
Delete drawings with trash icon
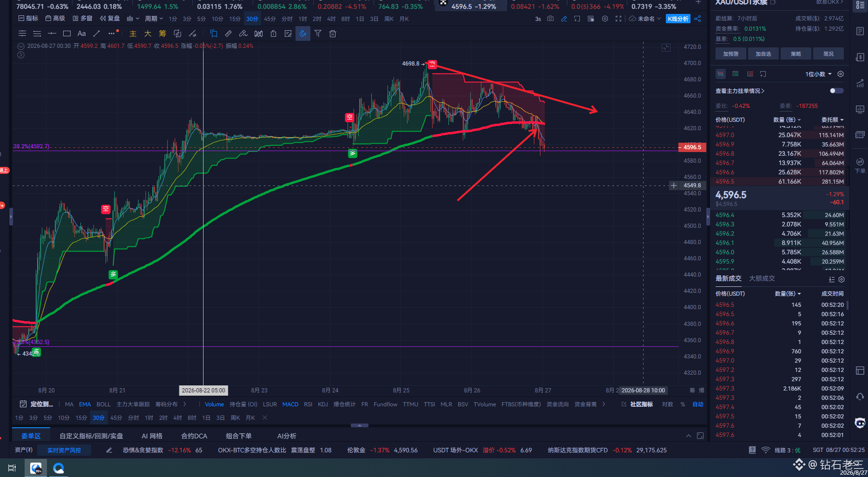tap(333, 33)
